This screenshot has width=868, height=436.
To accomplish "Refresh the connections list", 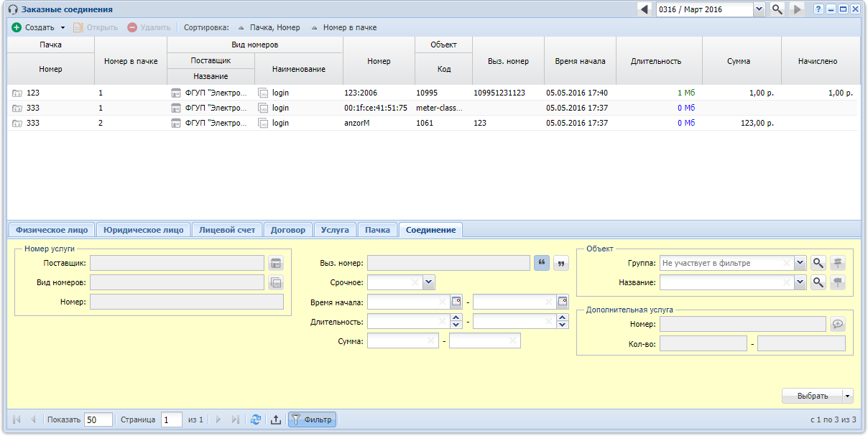I will 255,420.
